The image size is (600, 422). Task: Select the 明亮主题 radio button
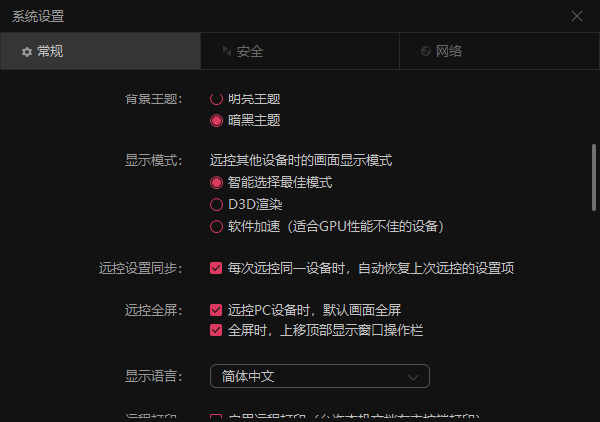tap(216, 99)
